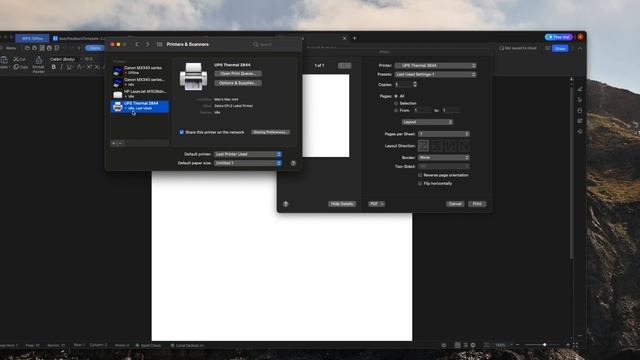The height and width of the screenshot is (360, 640).
Task: Open Presets dropdown in Print dialog
Action: pyautogui.click(x=436, y=74)
